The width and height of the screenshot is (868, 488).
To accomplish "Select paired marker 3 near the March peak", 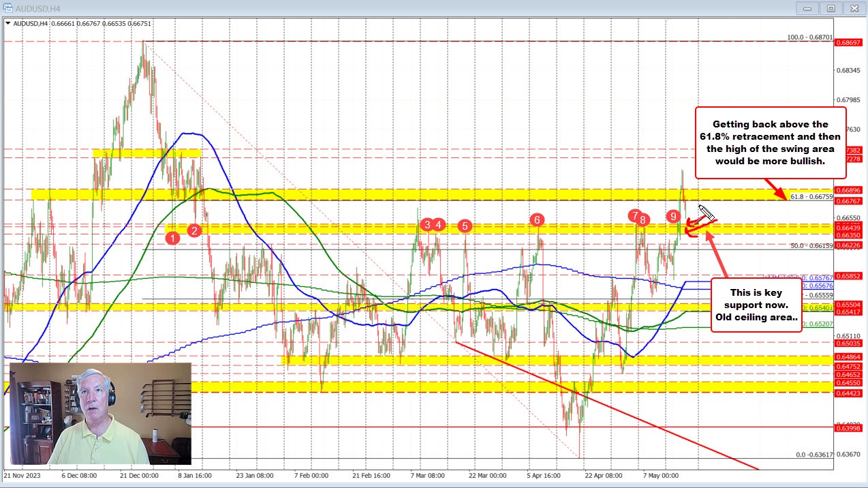I will point(427,224).
